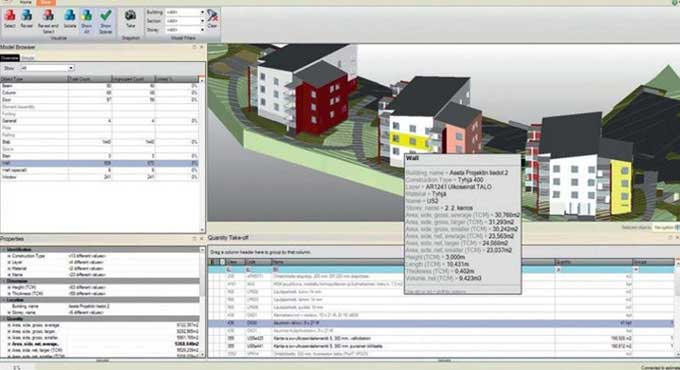Expand the Thickness (TCM) property
Viewport: 680px width, 370px height.
click(x=9, y=293)
